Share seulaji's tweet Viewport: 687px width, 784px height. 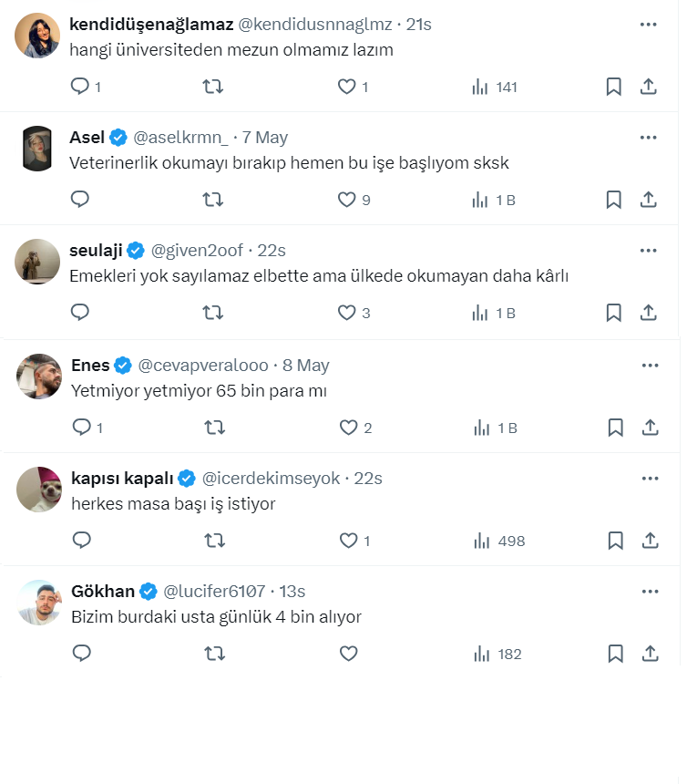tap(649, 313)
